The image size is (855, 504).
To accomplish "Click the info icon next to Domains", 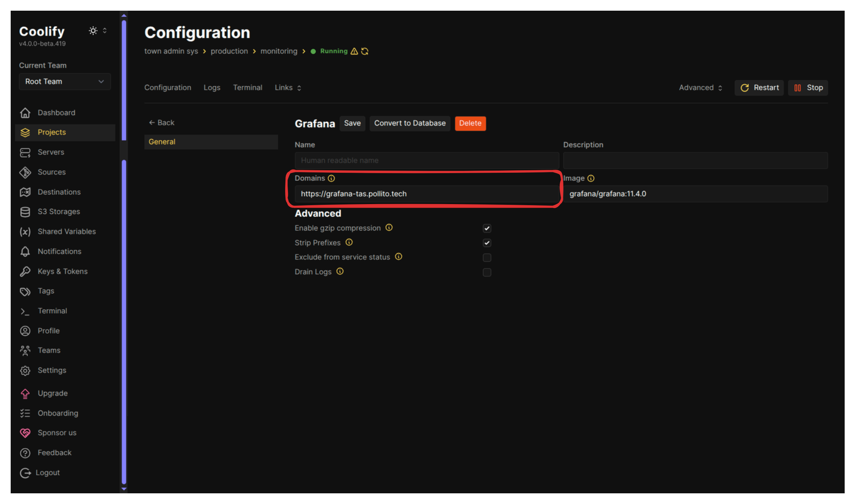I will point(331,178).
